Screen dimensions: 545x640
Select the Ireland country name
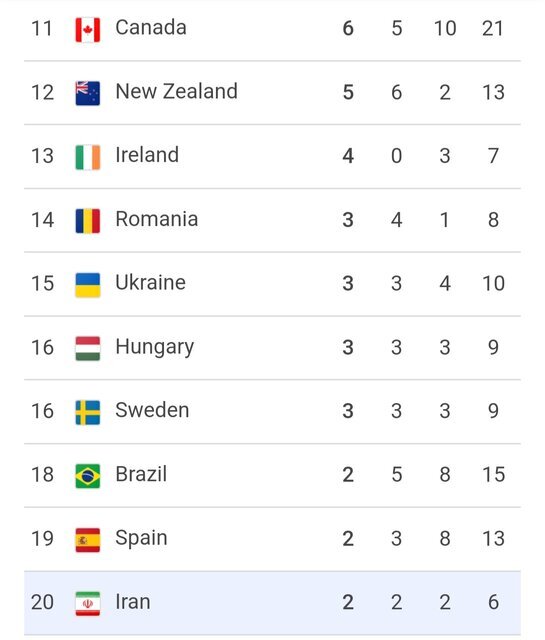[147, 155]
